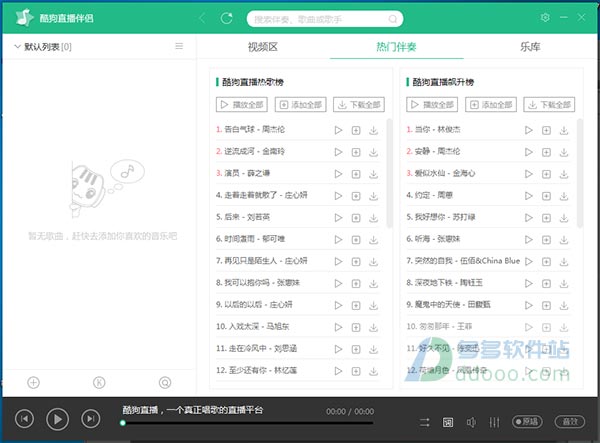Open the playlist menu lines icon
The image size is (600, 443).
pos(179,46)
